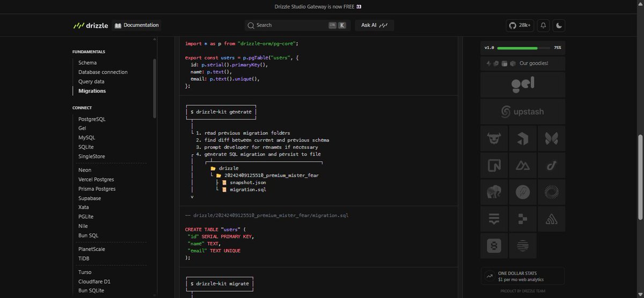
Task: Click the cursive d sponsor icon
Action: tap(551, 166)
